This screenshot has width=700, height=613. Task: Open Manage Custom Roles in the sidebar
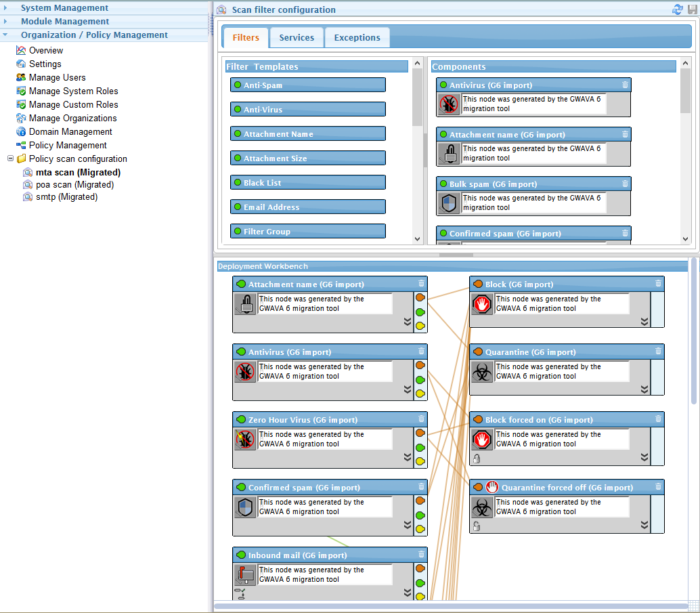(x=74, y=104)
